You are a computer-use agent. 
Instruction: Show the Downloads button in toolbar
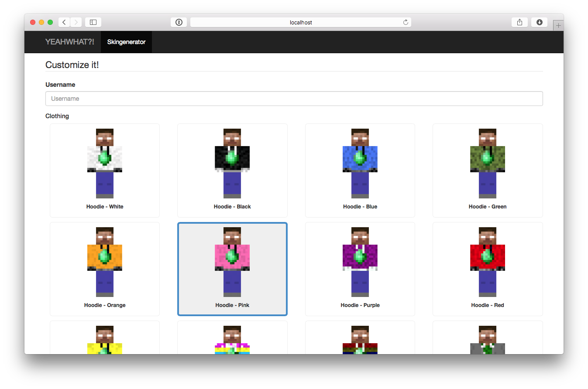539,22
